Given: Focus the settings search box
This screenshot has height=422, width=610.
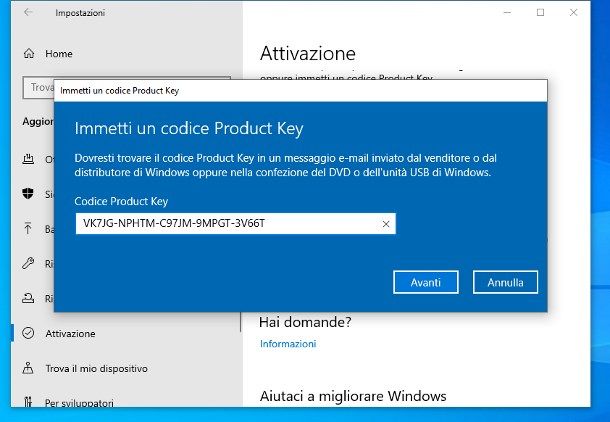Looking at the screenshot, I should point(40,88).
